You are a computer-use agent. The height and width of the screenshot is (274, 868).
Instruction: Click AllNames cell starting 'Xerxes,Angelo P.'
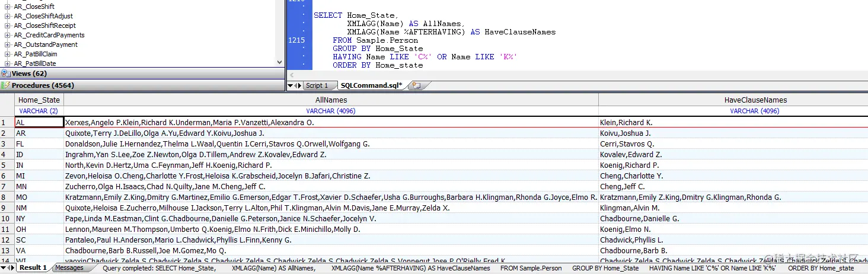pos(331,122)
